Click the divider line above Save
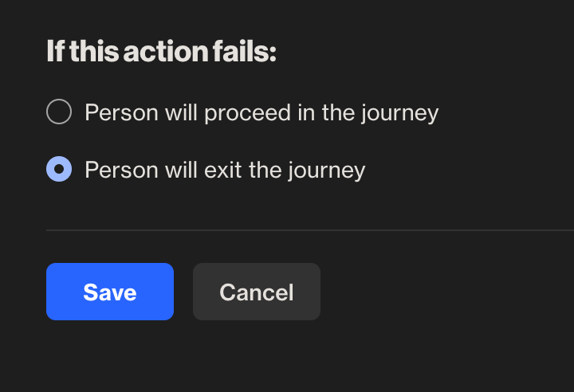The width and height of the screenshot is (574, 392). [x=309, y=230]
